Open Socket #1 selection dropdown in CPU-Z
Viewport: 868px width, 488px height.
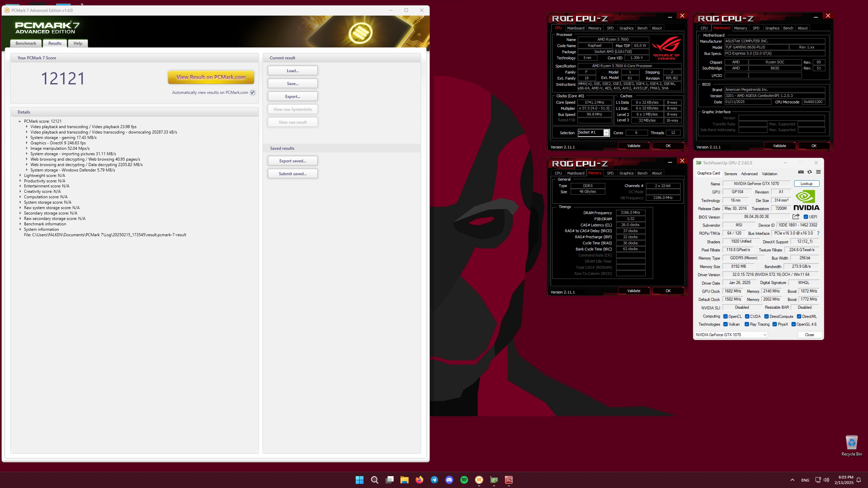606,133
